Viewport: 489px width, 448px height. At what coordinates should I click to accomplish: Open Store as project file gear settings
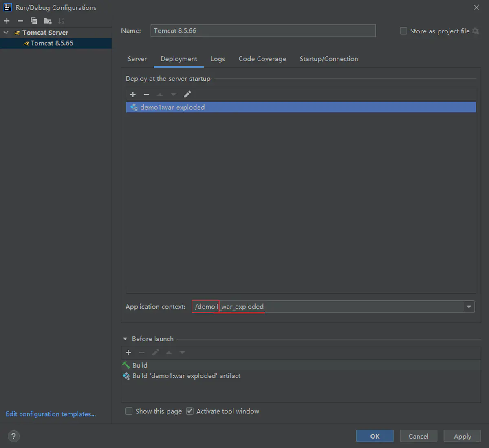(476, 31)
